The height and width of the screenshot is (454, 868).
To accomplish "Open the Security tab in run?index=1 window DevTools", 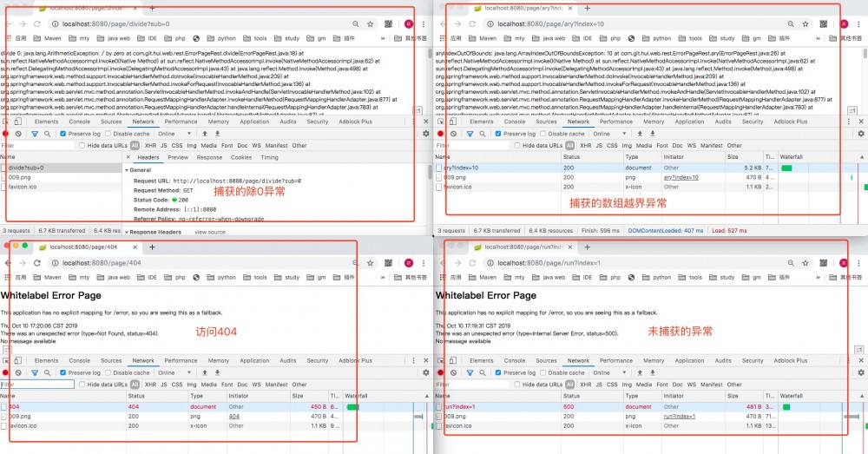I will [x=753, y=360].
